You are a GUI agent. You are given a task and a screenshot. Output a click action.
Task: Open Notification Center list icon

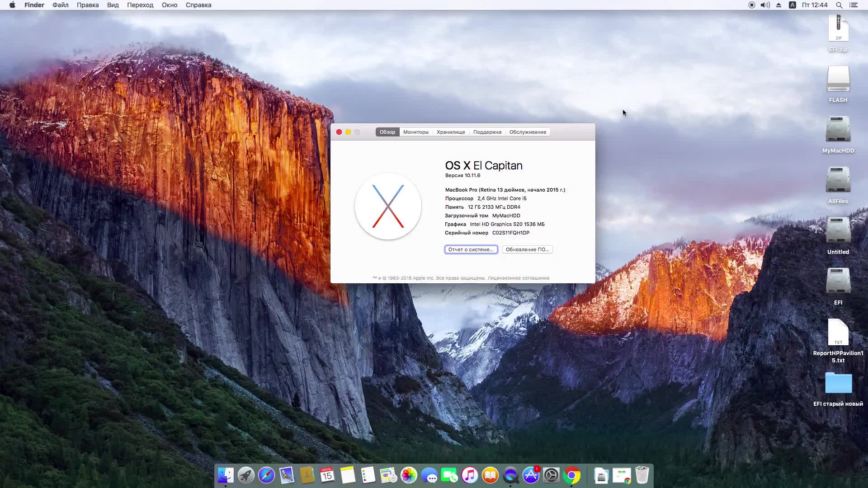click(x=854, y=5)
